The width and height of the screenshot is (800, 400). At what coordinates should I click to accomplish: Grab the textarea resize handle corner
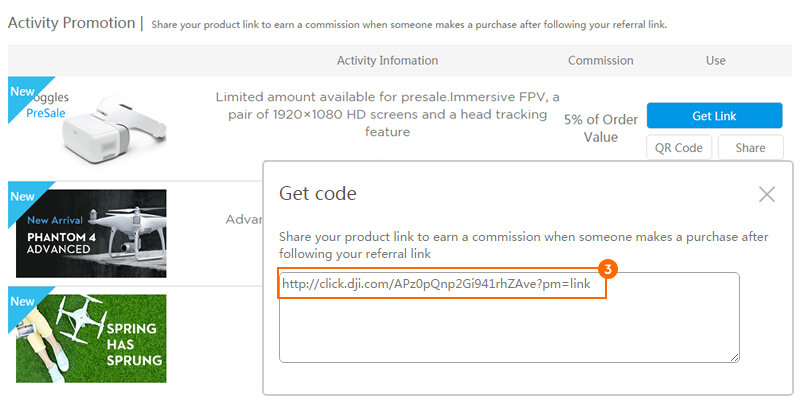click(734, 358)
